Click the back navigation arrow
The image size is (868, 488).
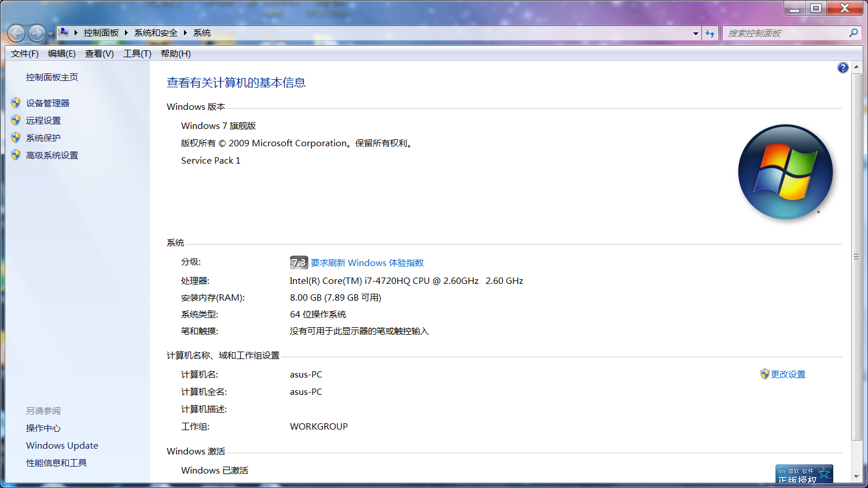16,34
